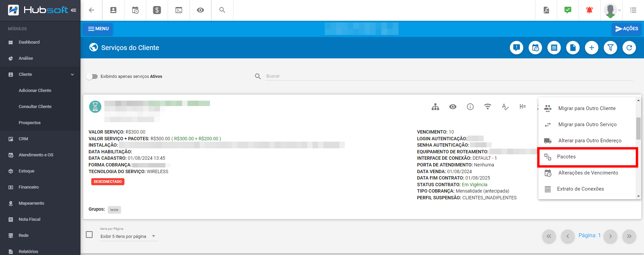The width and height of the screenshot is (644, 255).
Task: Open Atendimento e OS module
Action: click(x=40, y=155)
